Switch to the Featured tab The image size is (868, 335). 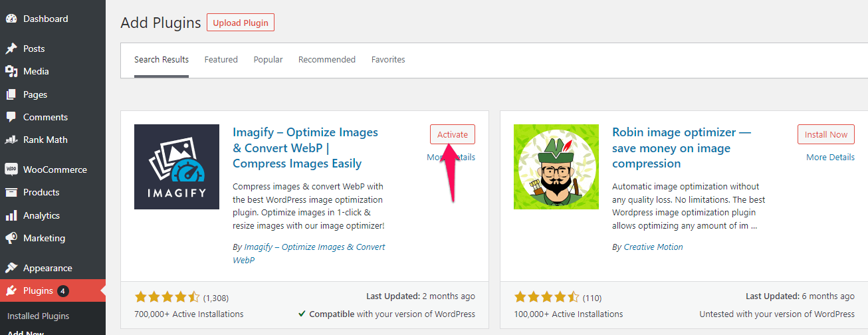pyautogui.click(x=221, y=59)
